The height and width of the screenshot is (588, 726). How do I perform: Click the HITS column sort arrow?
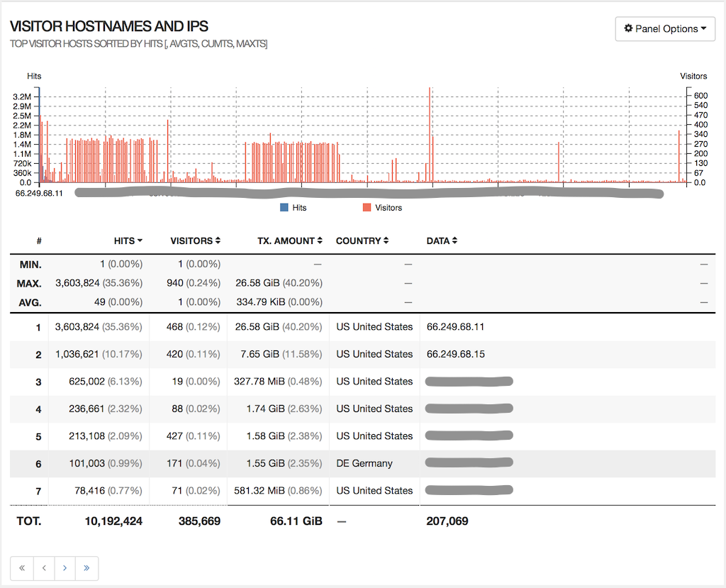[139, 240]
